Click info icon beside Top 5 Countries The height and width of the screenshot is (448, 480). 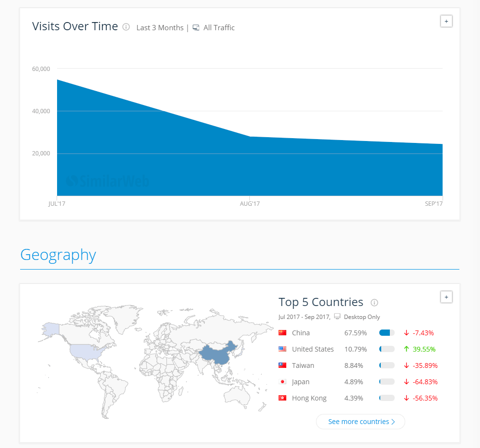(x=375, y=302)
